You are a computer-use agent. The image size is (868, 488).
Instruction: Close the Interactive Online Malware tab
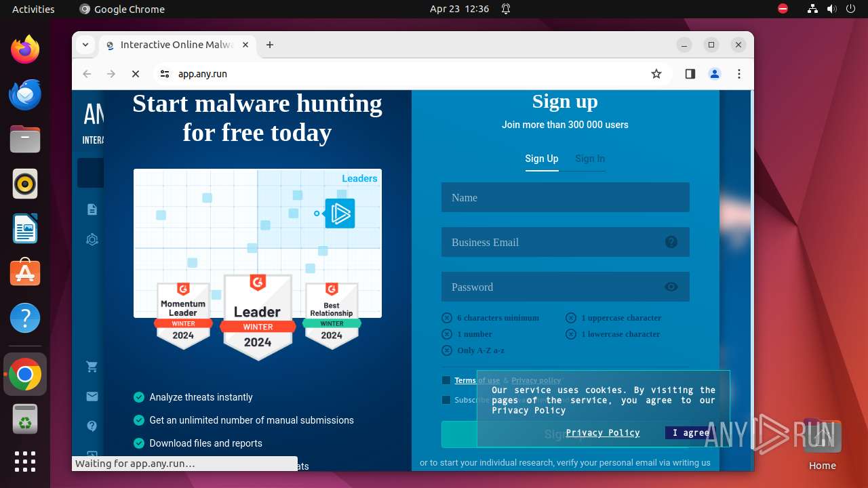pos(245,45)
